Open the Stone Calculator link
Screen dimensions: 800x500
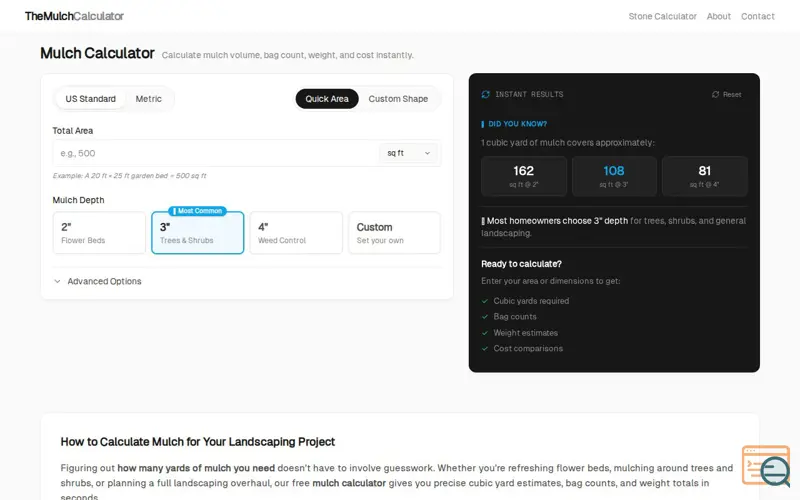(x=662, y=16)
